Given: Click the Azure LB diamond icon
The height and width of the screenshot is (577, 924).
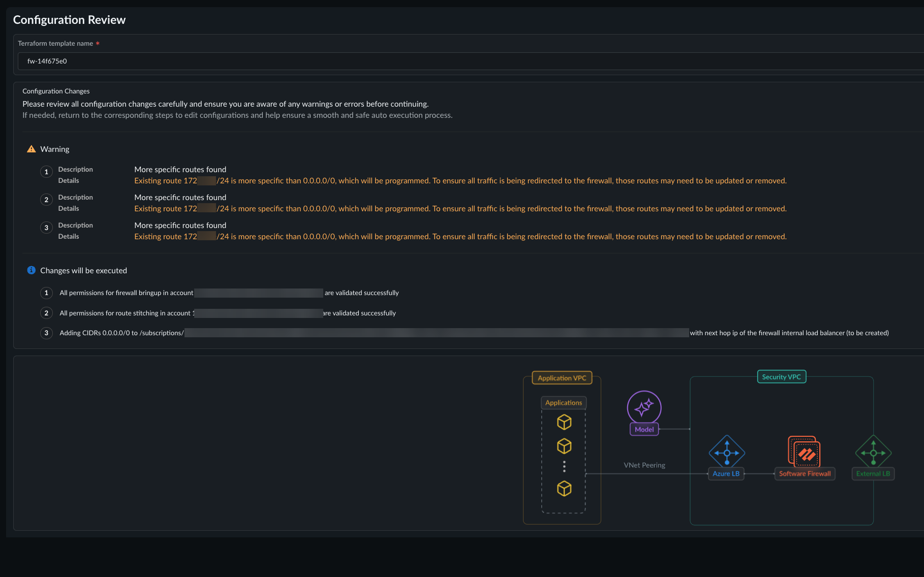Looking at the screenshot, I should coord(727,452).
